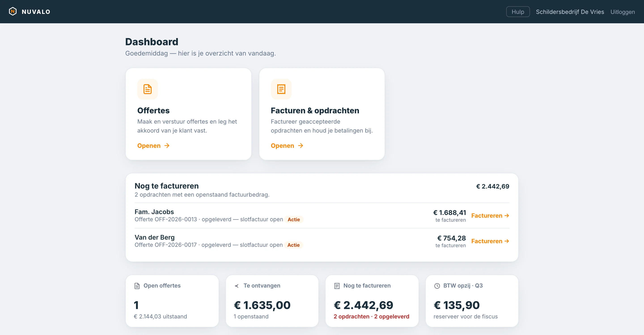Open Facturen & opdrachten via Openen

point(287,146)
